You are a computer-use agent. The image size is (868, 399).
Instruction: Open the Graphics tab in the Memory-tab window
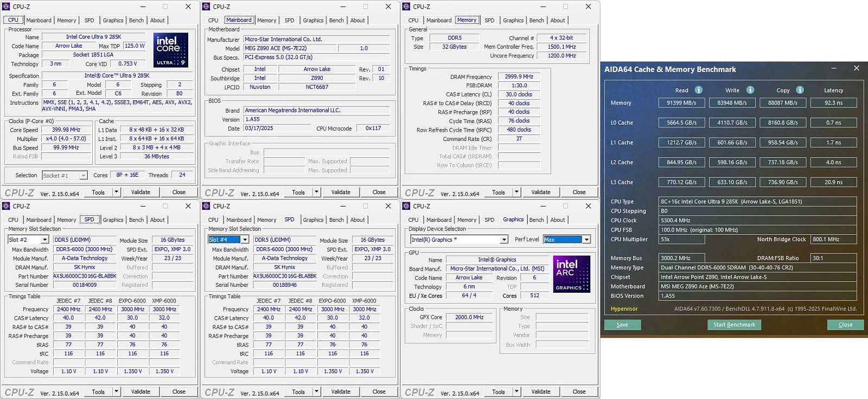point(513,20)
